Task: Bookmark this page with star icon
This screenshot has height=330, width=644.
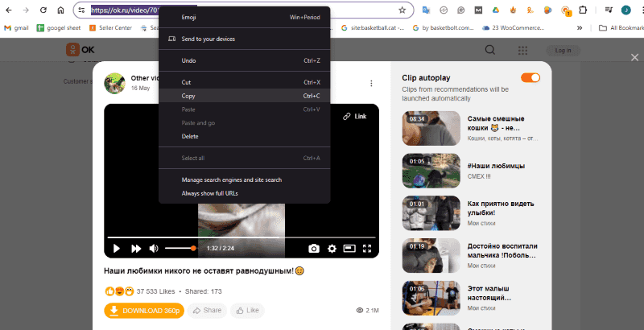Action: pyautogui.click(x=402, y=10)
